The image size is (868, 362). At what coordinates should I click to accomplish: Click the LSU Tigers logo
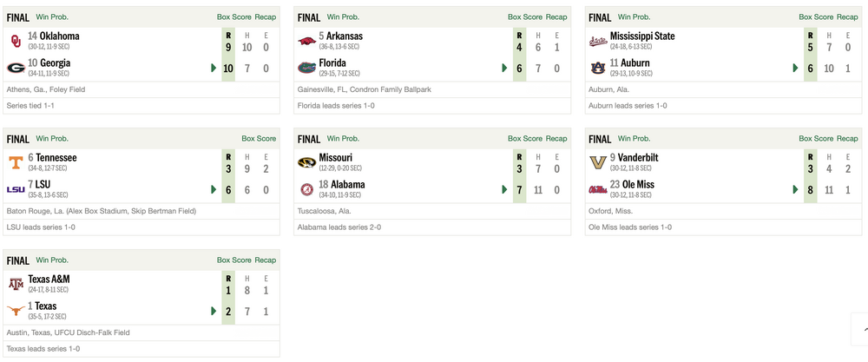(16, 188)
